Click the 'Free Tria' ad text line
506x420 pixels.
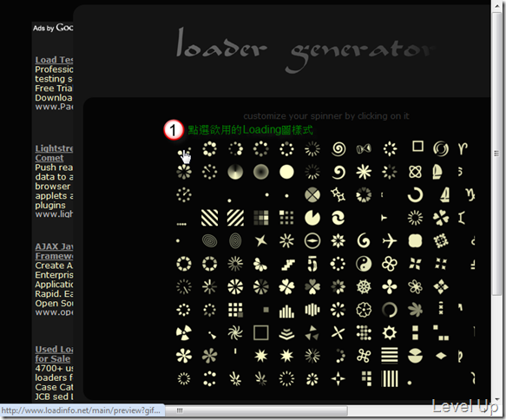coord(54,88)
